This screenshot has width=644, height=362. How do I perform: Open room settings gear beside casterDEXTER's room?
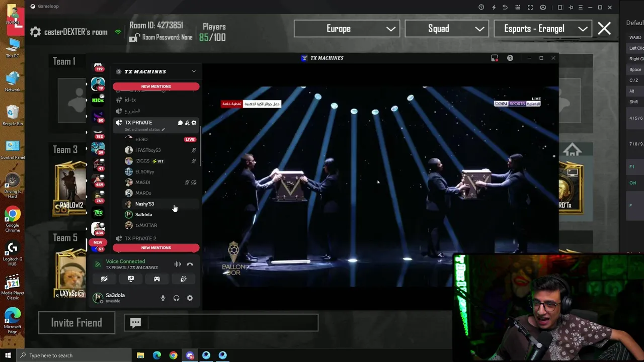click(35, 32)
